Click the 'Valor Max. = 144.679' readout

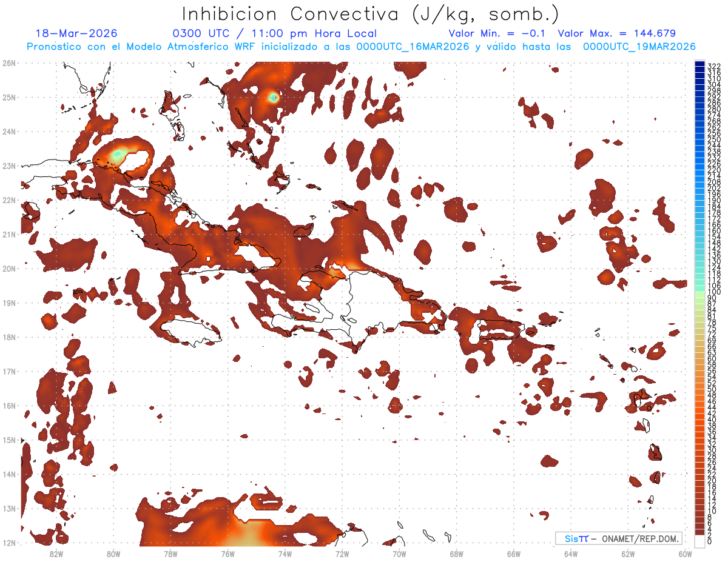click(x=616, y=33)
